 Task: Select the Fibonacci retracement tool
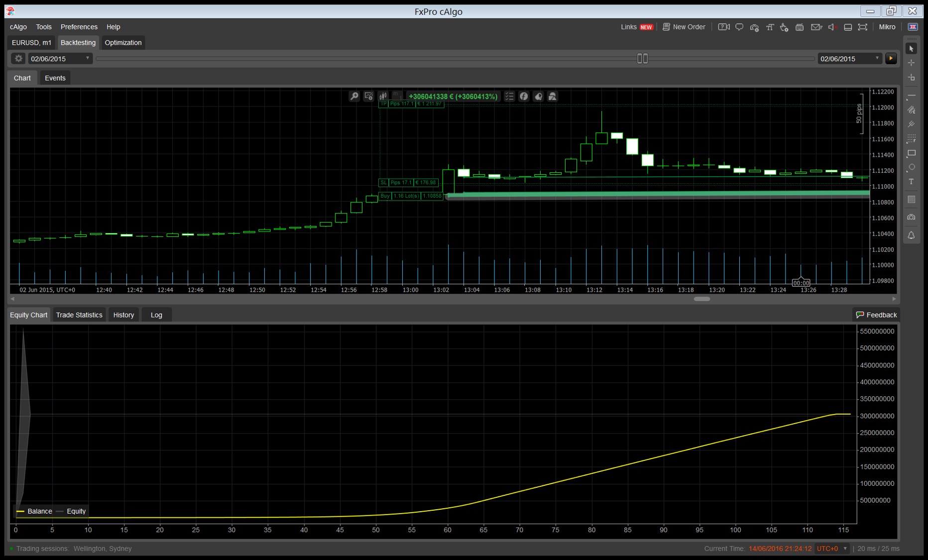tap(912, 138)
